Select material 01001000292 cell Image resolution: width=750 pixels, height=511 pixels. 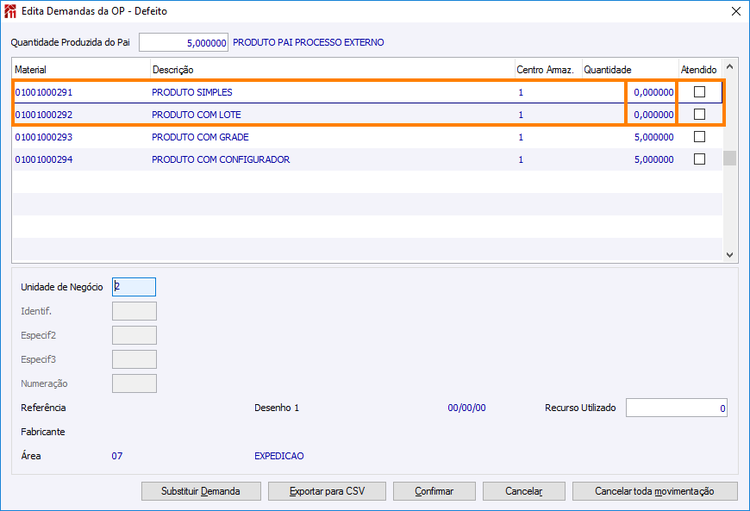(x=44, y=115)
